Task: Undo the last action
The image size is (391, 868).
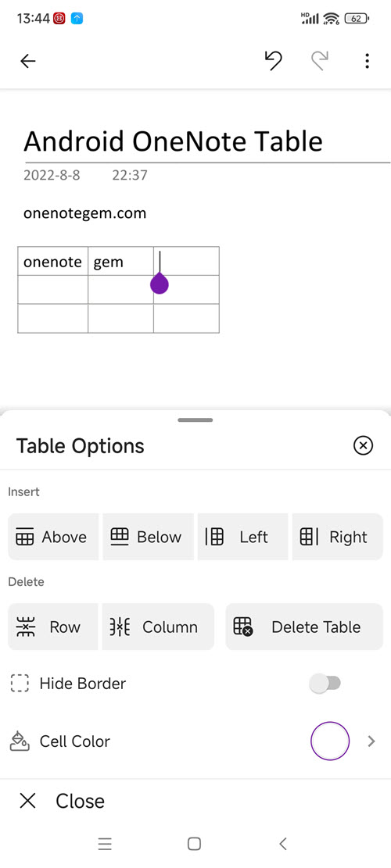Action: (x=273, y=61)
